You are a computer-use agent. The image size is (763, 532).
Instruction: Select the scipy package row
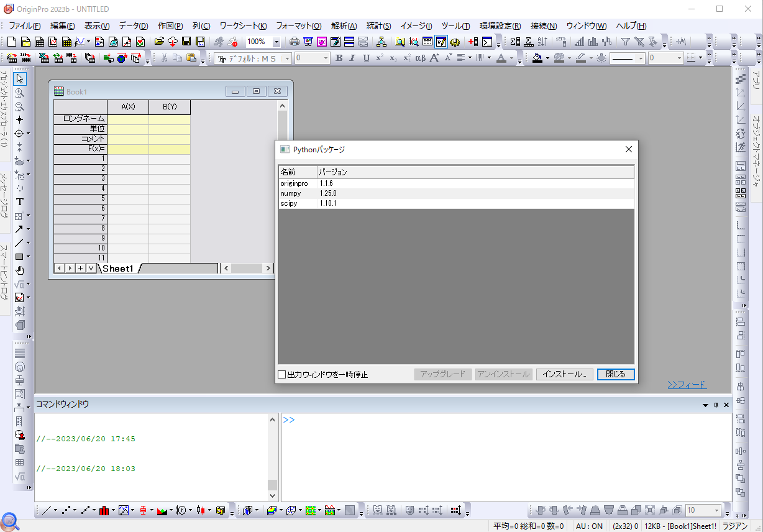(457, 203)
